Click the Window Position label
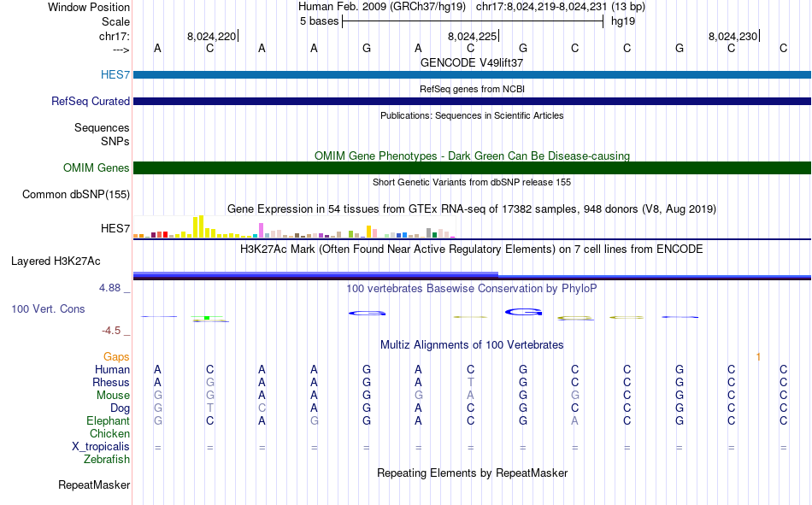812x505 pixels. point(89,7)
